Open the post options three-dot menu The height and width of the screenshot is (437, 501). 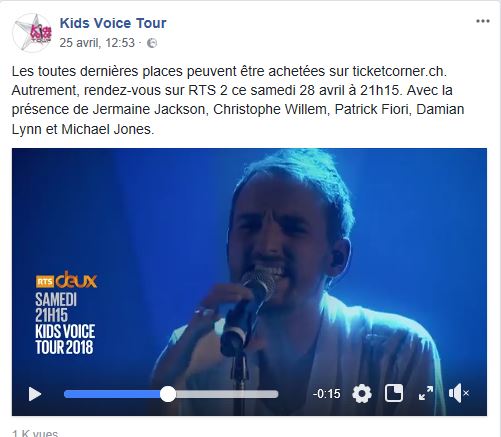point(483,21)
